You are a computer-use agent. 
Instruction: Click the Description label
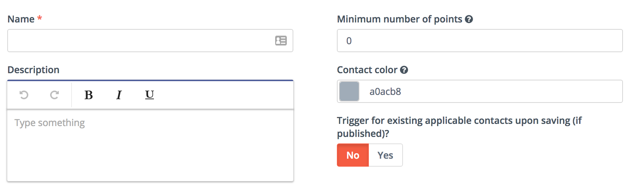33,70
